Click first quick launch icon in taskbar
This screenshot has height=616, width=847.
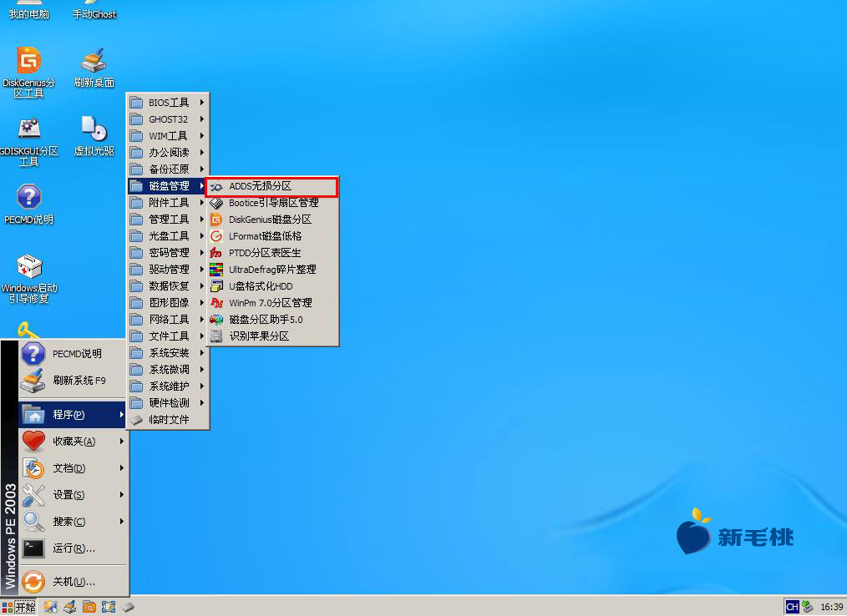click(x=50, y=608)
